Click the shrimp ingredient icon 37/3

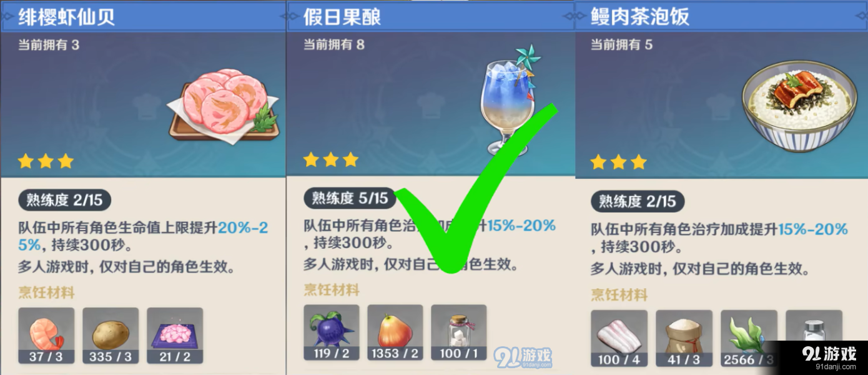pyautogui.click(x=46, y=336)
